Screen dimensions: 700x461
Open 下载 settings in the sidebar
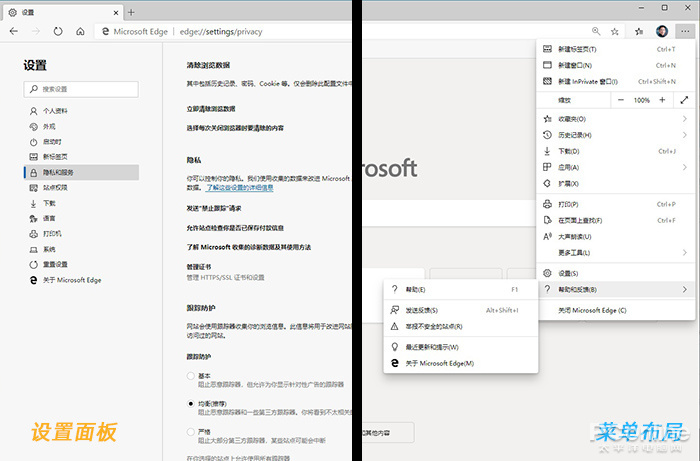[x=81, y=204]
